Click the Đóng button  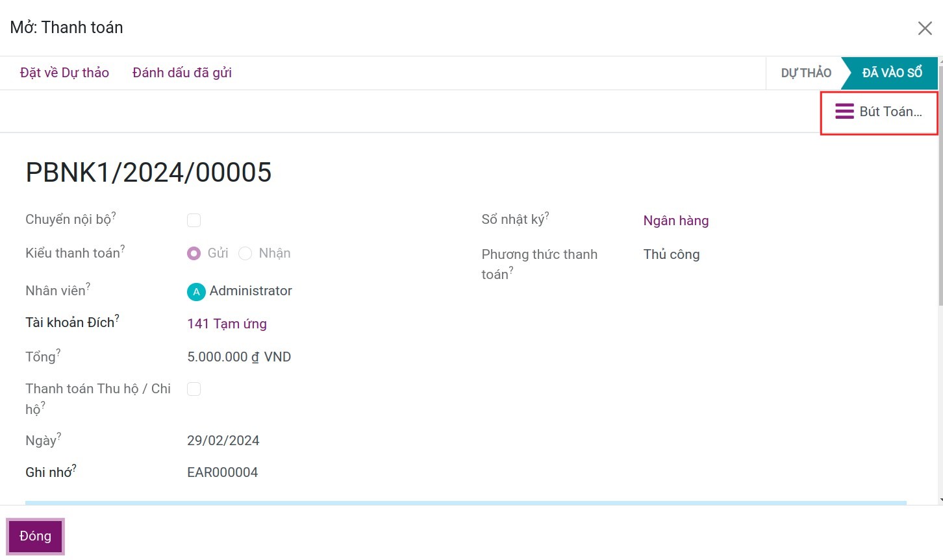[x=35, y=536]
